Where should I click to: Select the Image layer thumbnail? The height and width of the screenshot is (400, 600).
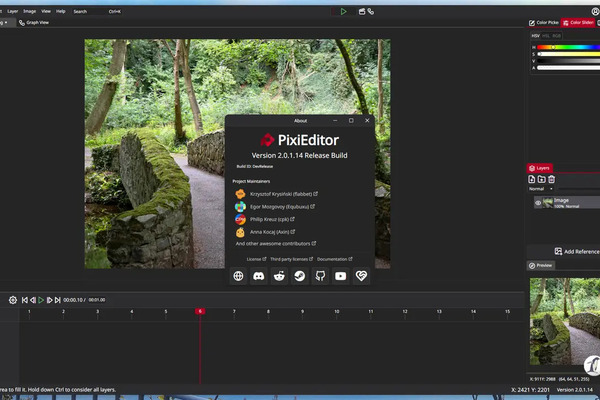548,203
